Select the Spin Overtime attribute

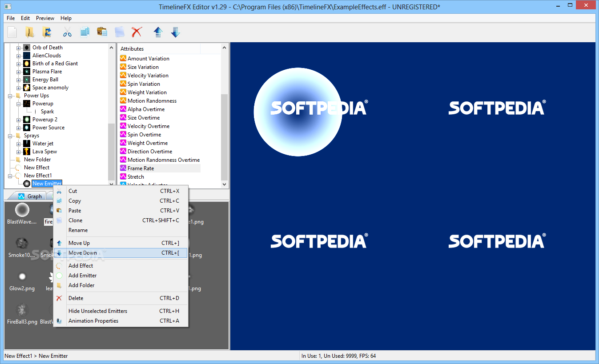144,134
